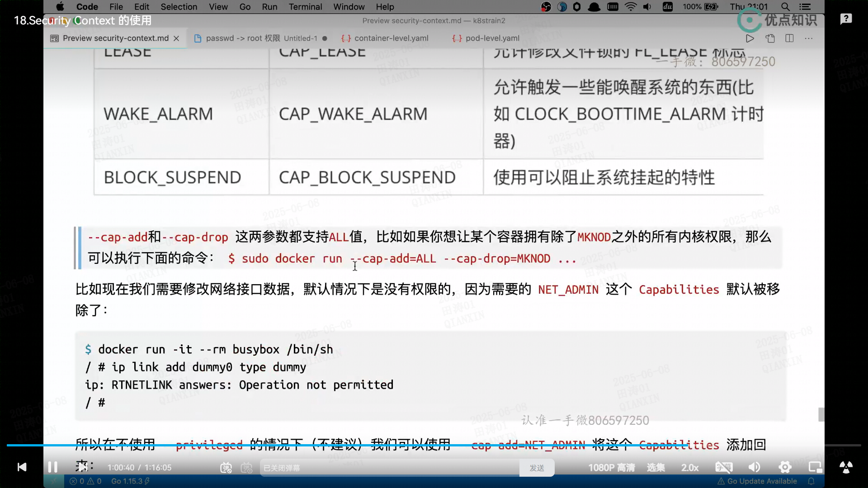Enable picture-in-picture mode
This screenshot has width=868, height=488.
coord(815,468)
